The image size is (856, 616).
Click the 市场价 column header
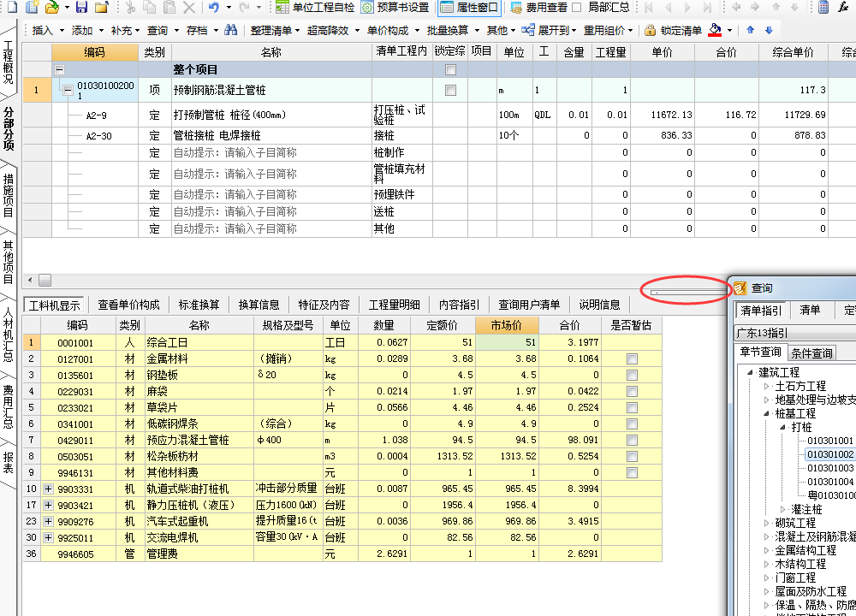(507, 325)
